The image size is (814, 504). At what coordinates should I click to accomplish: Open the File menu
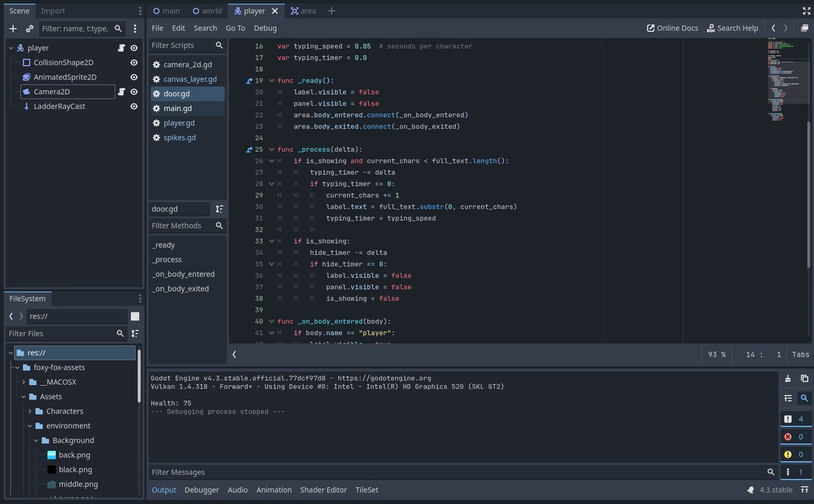[157, 28]
